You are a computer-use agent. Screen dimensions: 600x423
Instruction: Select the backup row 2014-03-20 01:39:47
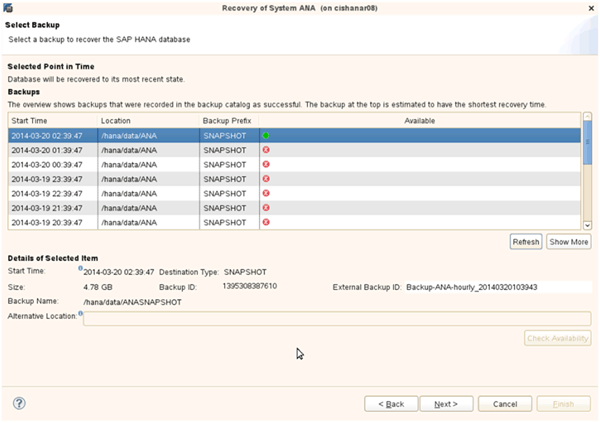tap(294, 150)
